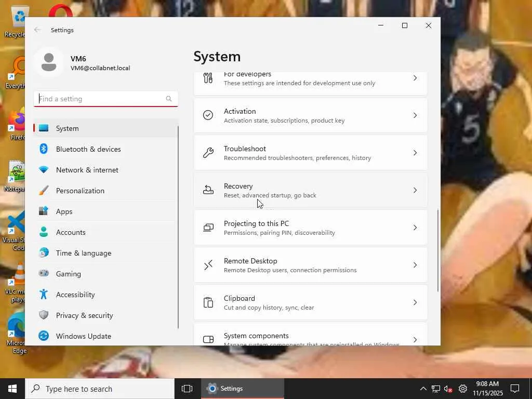This screenshot has width=532, height=399.
Task: Click the Gaming controller icon
Action: (44, 273)
